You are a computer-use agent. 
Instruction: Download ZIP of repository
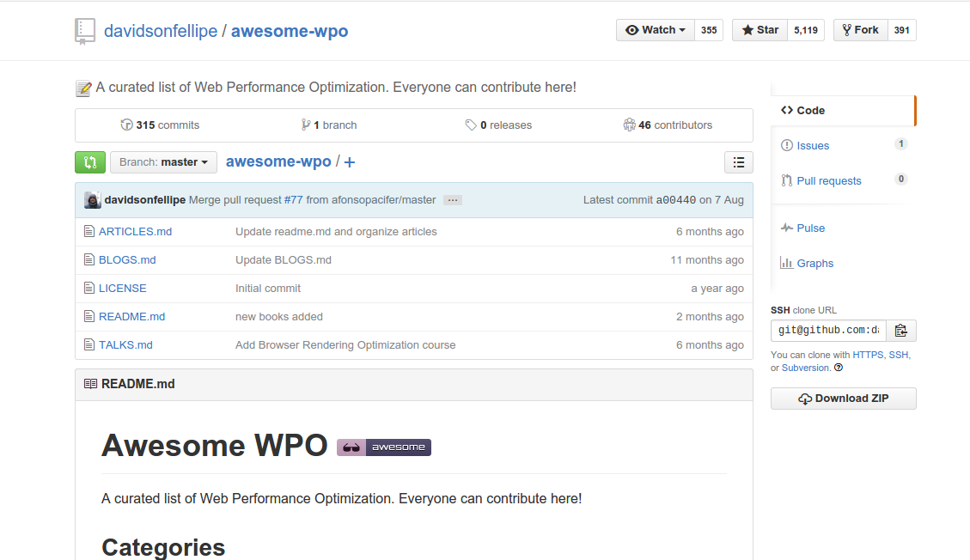tap(843, 399)
